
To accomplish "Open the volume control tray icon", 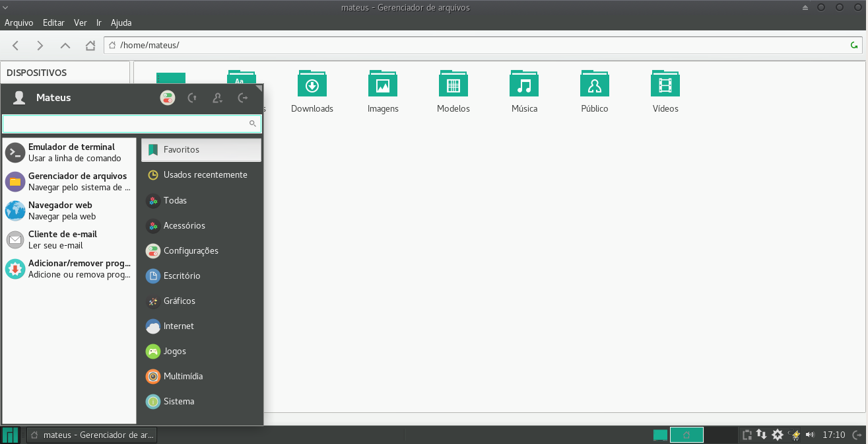I will click(x=810, y=435).
